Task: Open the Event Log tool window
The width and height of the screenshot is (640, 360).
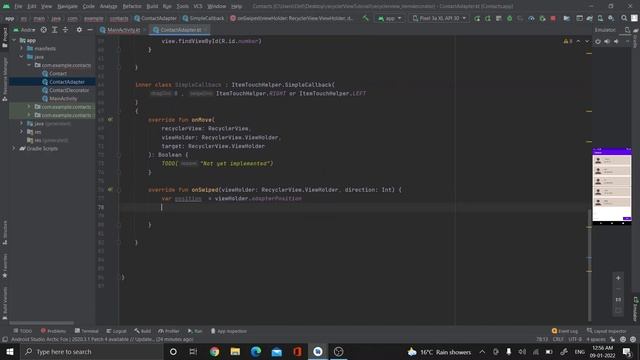Action: coord(565,331)
